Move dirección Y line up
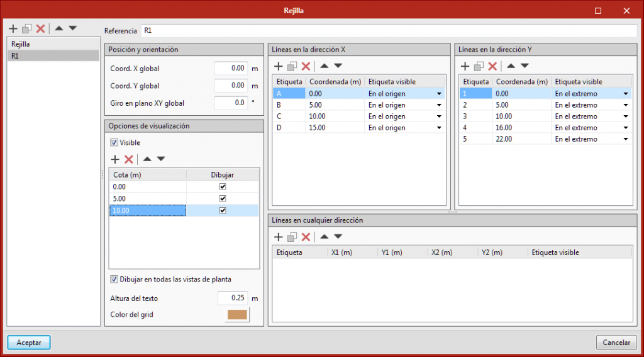 (511, 66)
